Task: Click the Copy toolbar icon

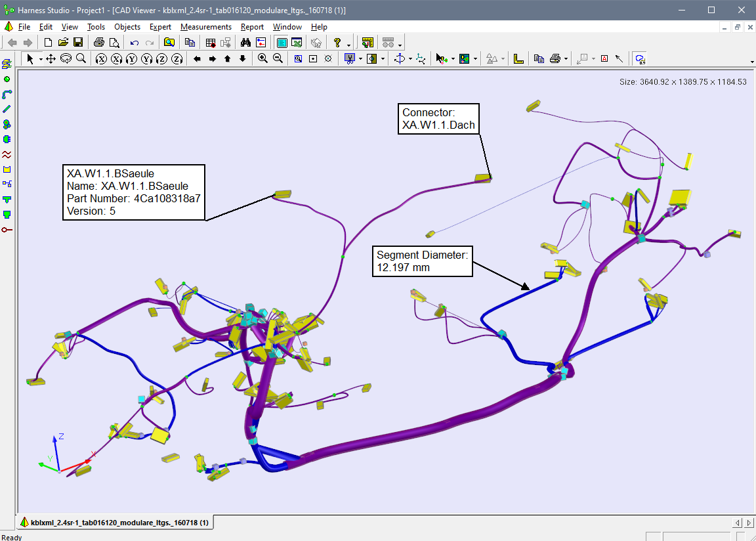Action: [190, 42]
